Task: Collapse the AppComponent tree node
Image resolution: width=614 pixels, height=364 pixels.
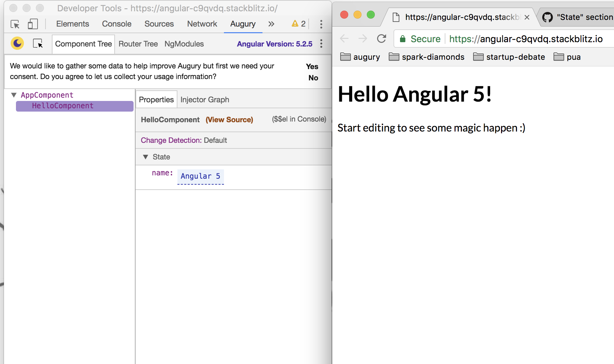Action: [14, 95]
